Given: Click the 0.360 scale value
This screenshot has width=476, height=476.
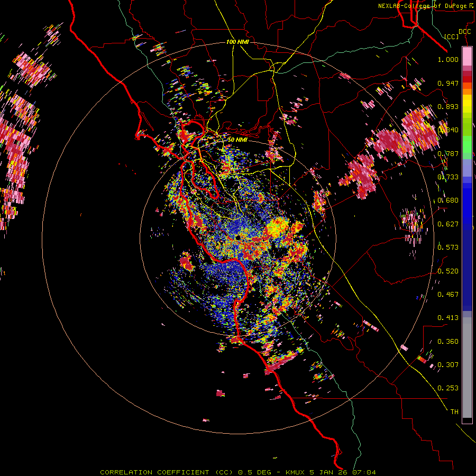Looking at the screenshot, I should pyautogui.click(x=448, y=342).
